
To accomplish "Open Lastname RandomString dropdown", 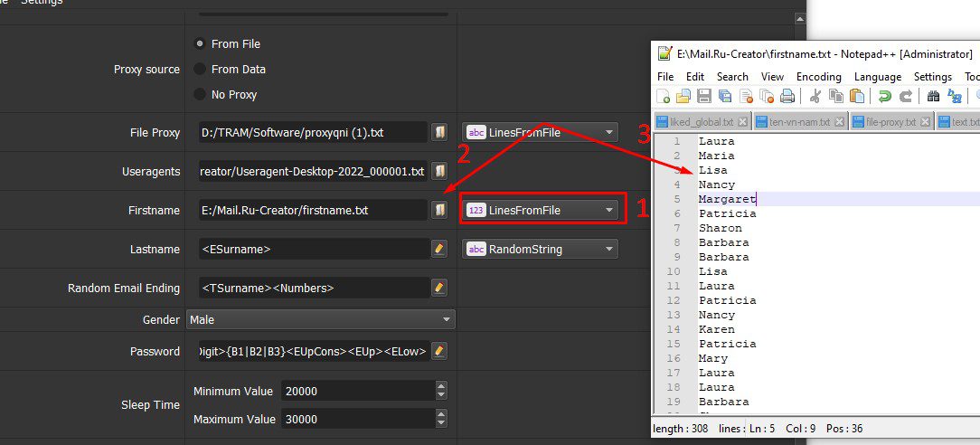I will coord(541,249).
